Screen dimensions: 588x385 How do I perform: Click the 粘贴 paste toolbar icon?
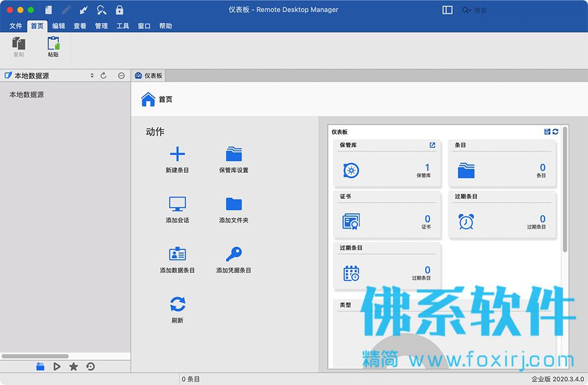tap(54, 43)
